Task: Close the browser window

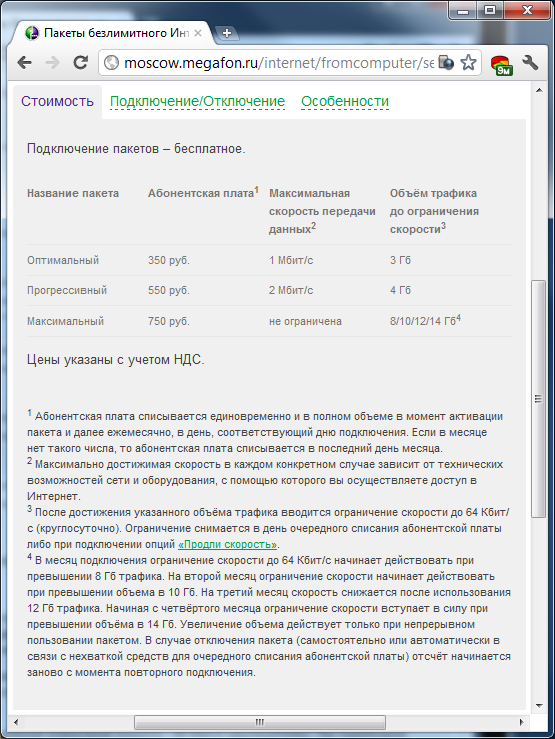Action: (x=527, y=10)
